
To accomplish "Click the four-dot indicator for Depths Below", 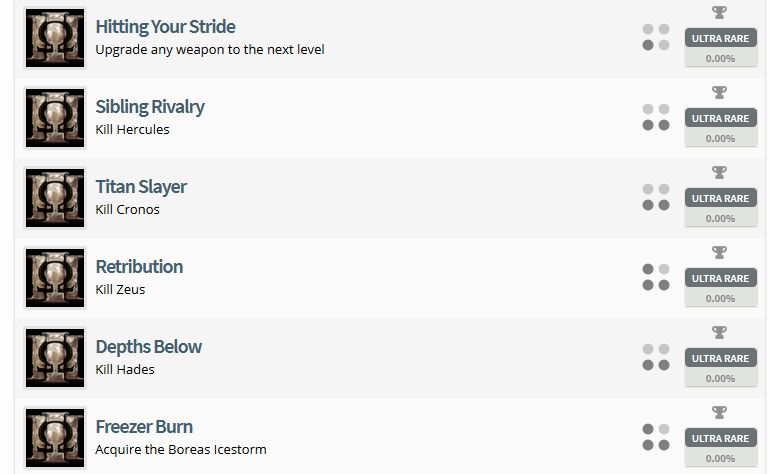I will click(x=656, y=357).
